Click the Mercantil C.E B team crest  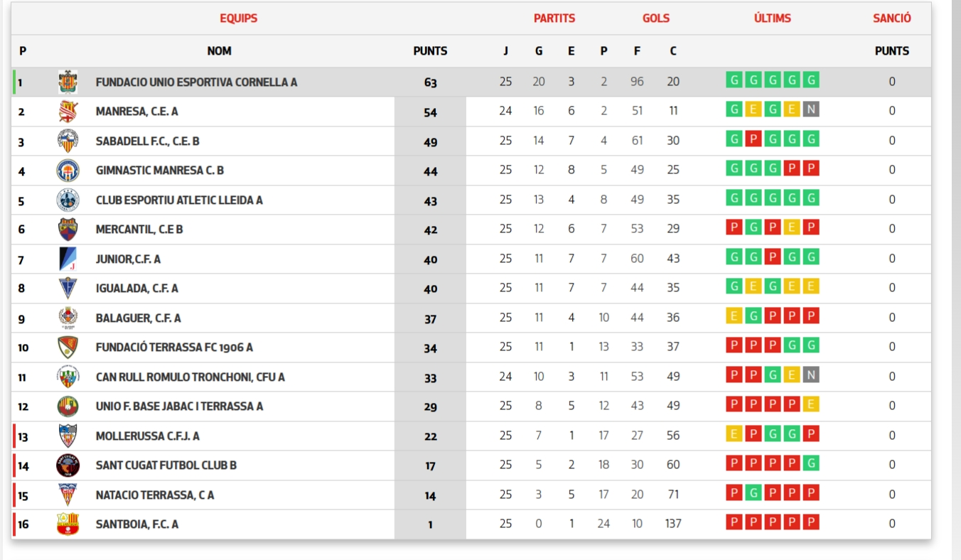(x=68, y=230)
